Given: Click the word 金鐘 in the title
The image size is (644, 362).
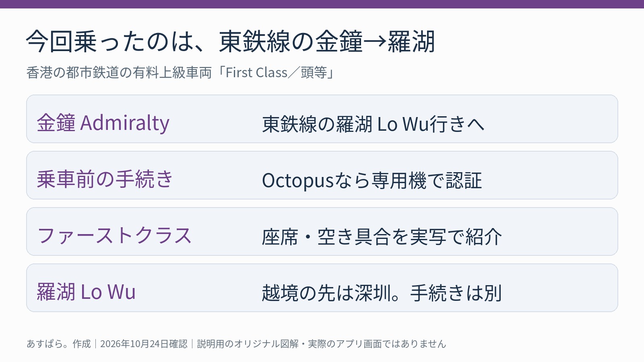Looking at the screenshot, I should click(x=339, y=41).
